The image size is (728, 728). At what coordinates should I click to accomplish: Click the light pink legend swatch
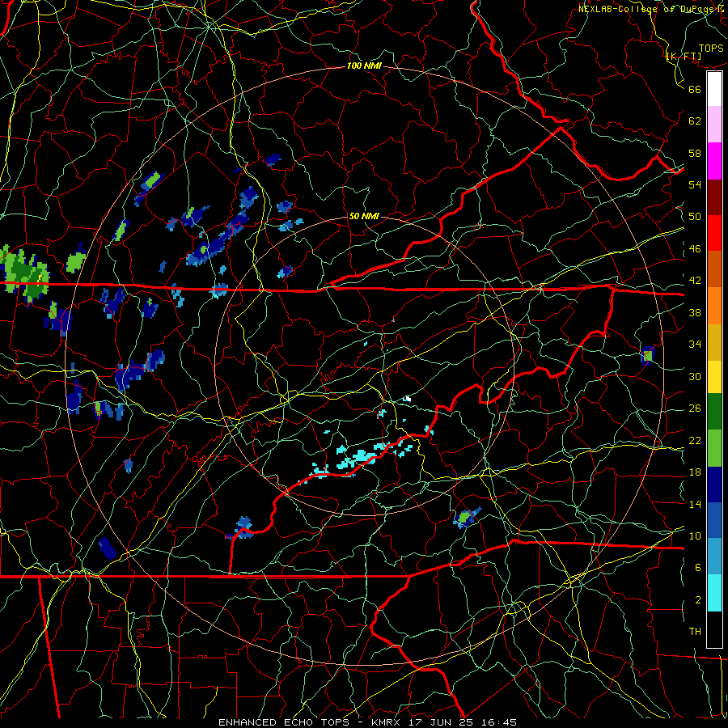(714, 125)
